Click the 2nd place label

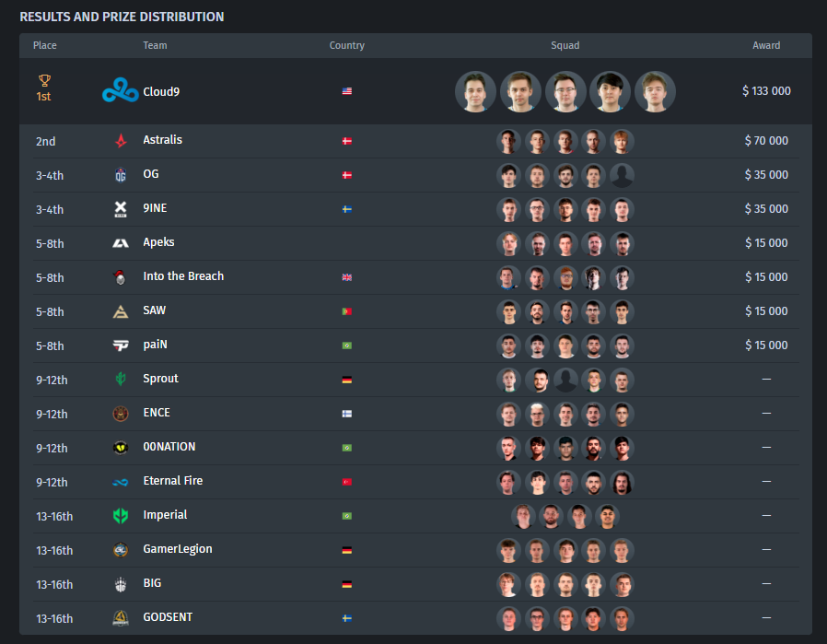click(x=46, y=141)
